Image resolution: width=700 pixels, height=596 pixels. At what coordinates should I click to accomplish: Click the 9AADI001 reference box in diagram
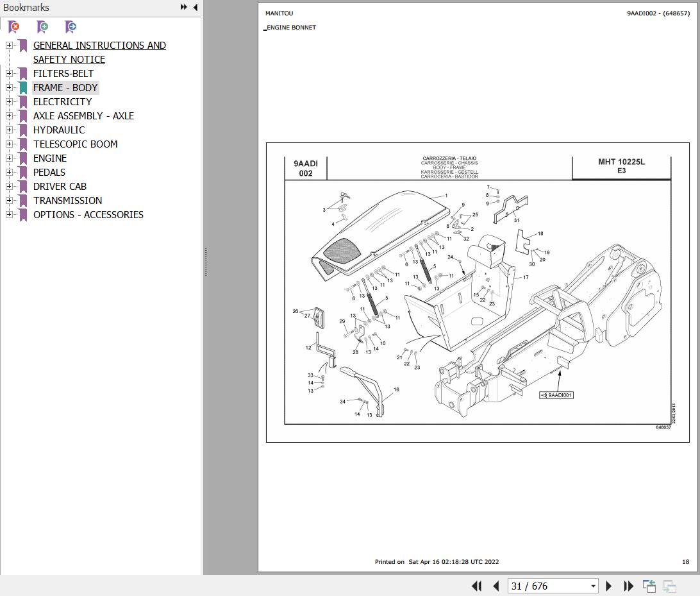click(x=556, y=395)
